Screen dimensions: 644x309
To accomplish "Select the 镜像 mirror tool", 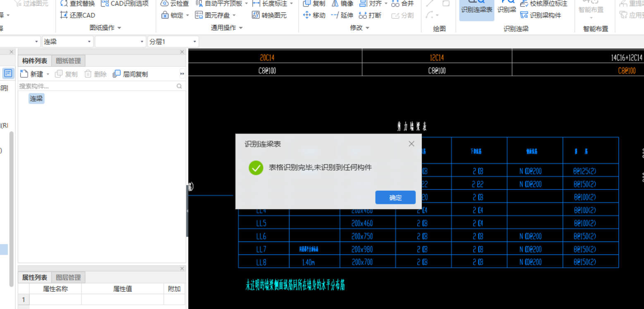I will (x=342, y=4).
